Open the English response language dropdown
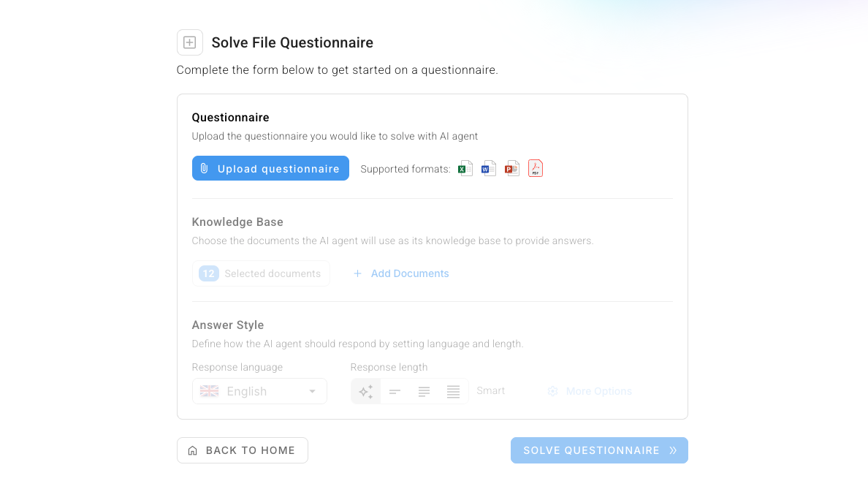 click(x=259, y=391)
